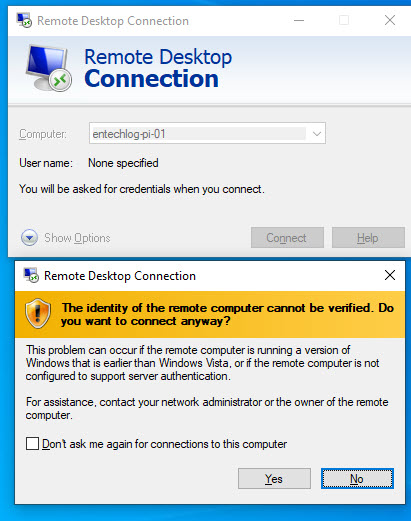Minimize the main Remote Desktop window
The width and height of the screenshot is (411, 521).
pos(299,20)
